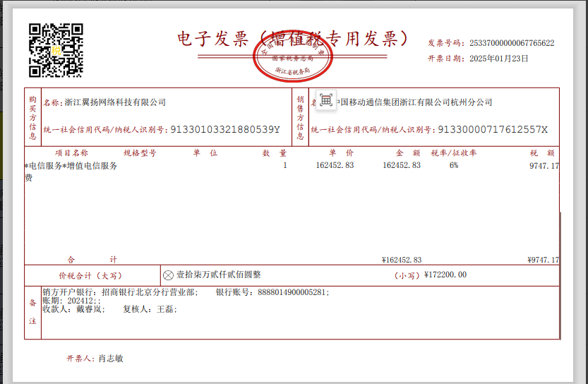This screenshot has width=588, height=384.
Task: Click the tax amount 9747.17 in item row
Action: (x=544, y=166)
